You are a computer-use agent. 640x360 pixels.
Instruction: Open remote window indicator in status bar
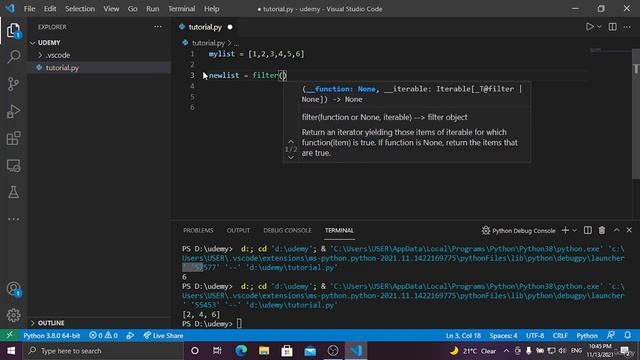tap(9, 336)
